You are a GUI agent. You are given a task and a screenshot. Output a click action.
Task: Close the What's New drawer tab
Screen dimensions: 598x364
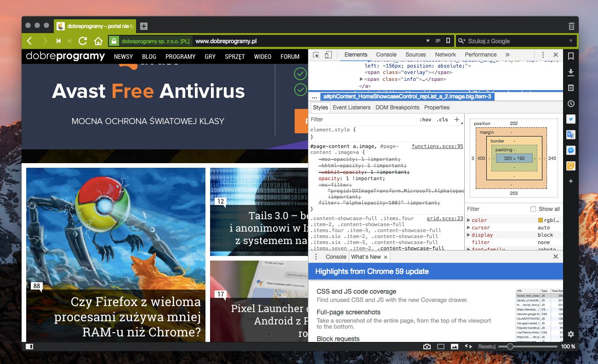coord(386,257)
